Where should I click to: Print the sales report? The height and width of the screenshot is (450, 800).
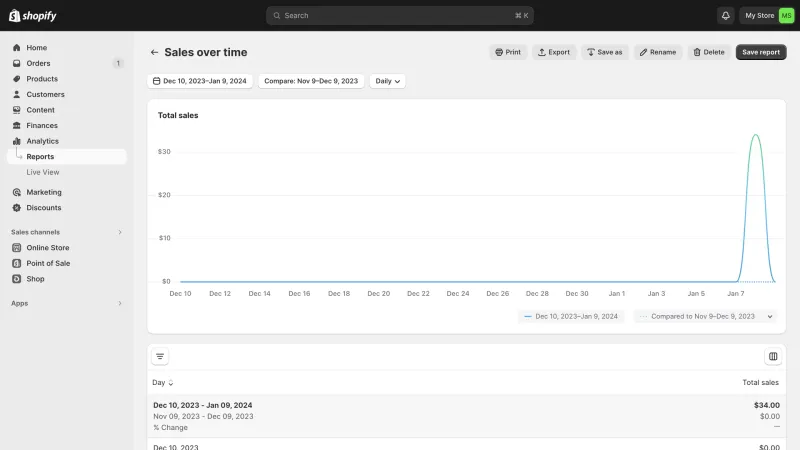point(508,52)
